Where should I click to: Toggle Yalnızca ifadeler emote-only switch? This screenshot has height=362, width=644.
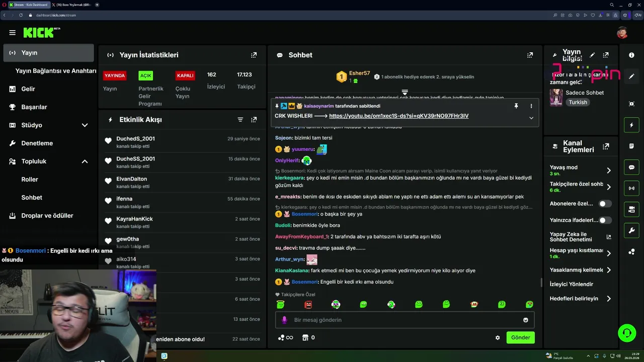point(605,220)
